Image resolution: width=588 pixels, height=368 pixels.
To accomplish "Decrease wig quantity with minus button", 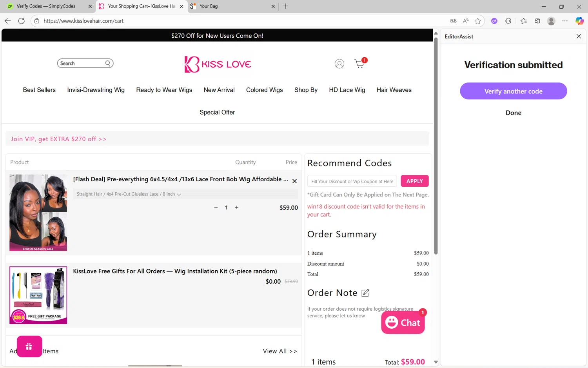I will click(x=216, y=207).
